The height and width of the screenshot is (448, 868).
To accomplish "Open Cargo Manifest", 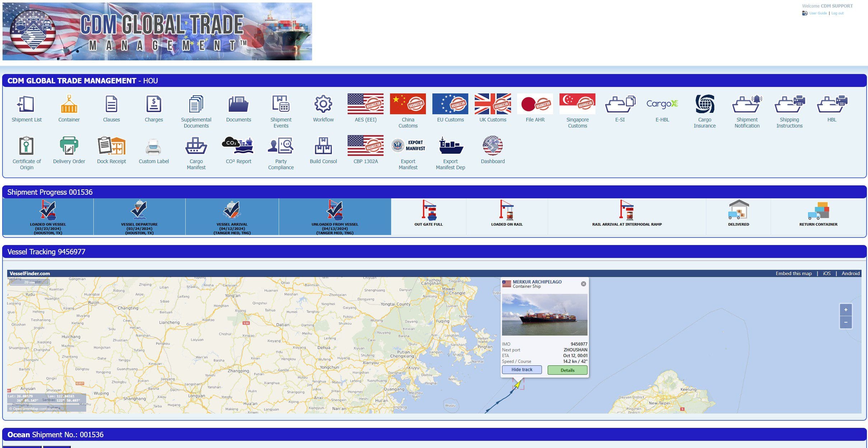I will (196, 146).
